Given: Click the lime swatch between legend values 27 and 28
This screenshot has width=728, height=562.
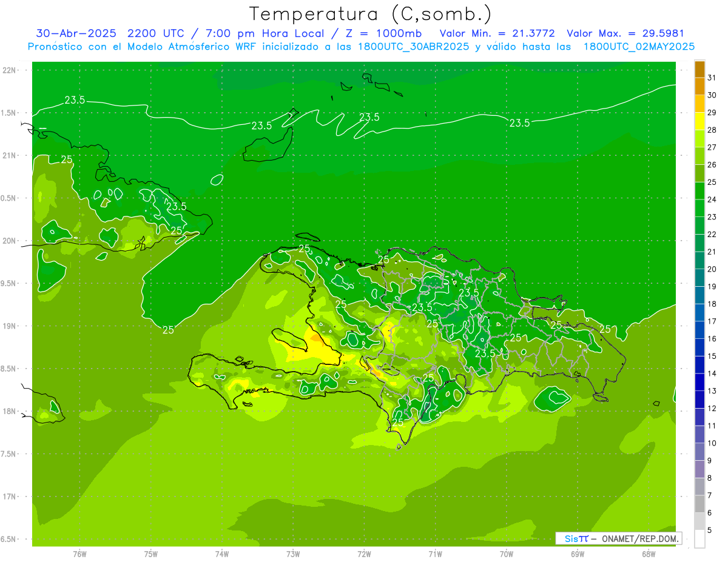Looking at the screenshot, I should tap(699, 139).
